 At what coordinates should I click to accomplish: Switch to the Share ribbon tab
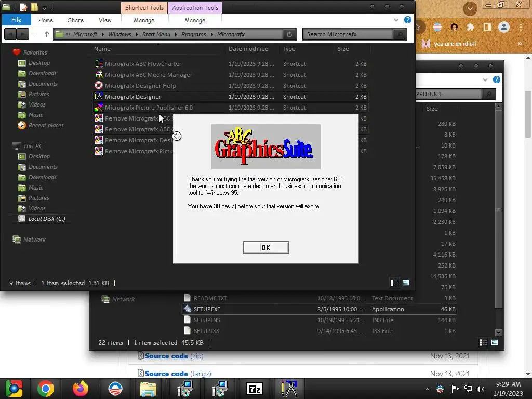pos(76,20)
